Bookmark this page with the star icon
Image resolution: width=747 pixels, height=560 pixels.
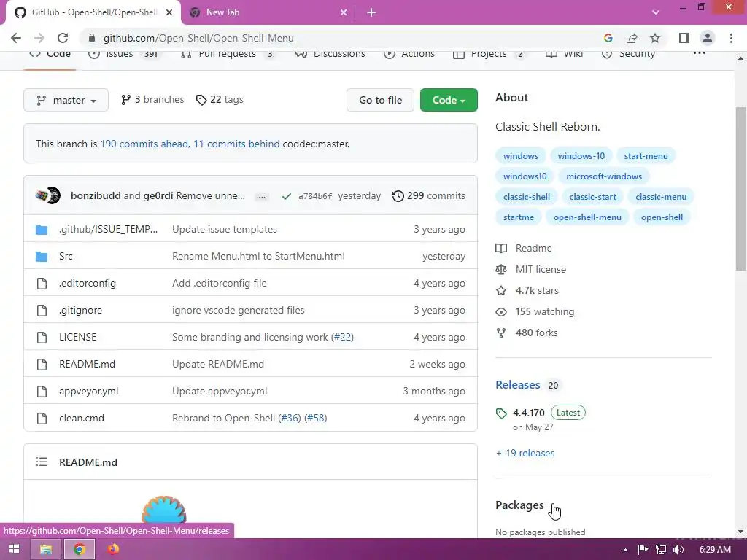pyautogui.click(x=655, y=38)
